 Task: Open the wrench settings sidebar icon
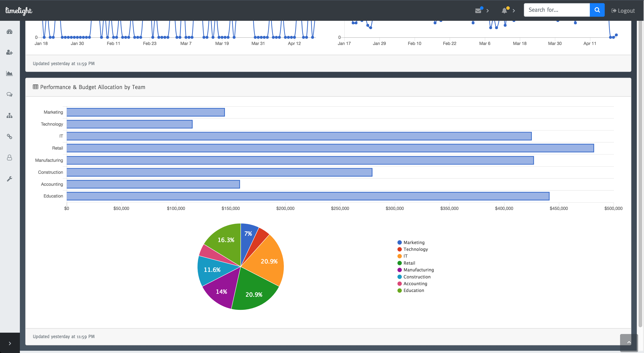point(9,179)
